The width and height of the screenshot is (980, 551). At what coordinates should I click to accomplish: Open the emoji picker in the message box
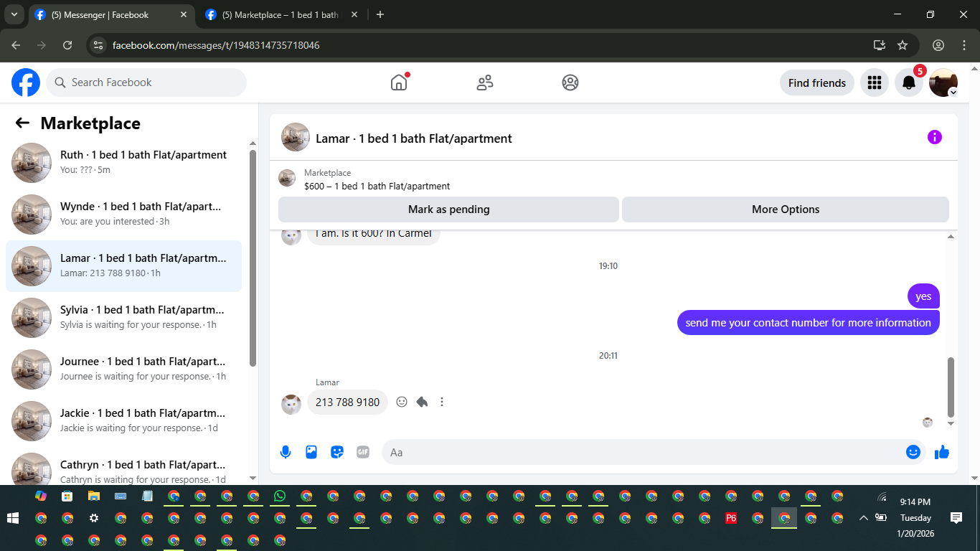pyautogui.click(x=913, y=452)
